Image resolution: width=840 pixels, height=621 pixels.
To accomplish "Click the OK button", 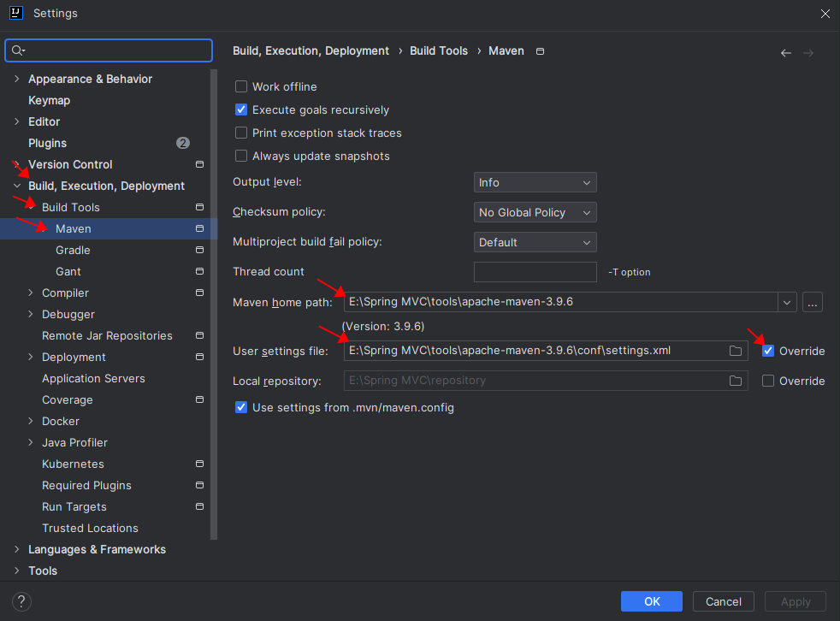I will point(652,601).
